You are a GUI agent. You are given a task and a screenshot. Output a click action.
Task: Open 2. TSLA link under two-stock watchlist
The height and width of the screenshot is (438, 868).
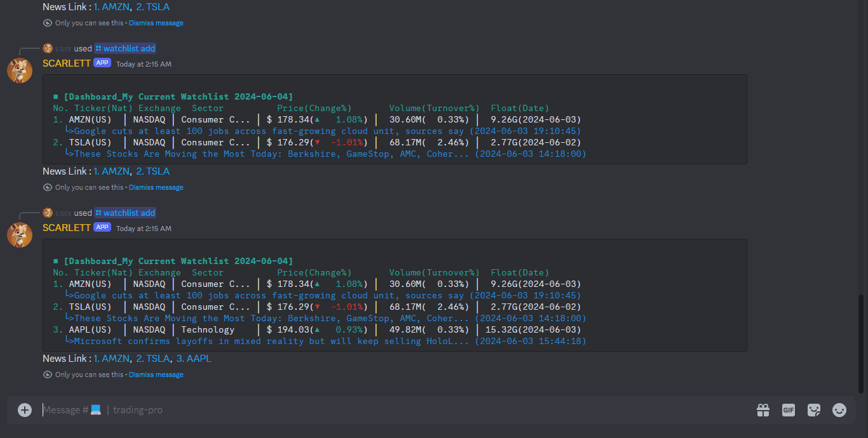153,171
